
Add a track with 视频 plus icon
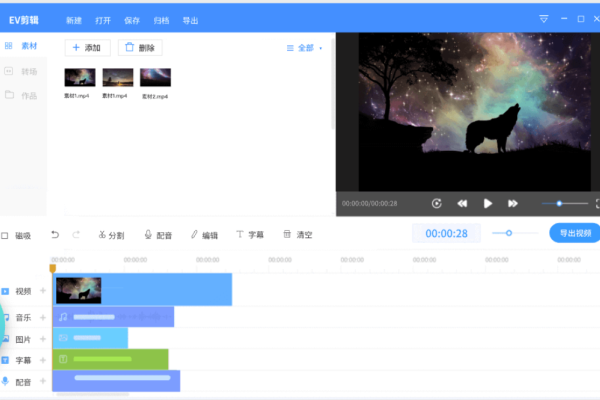pyautogui.click(x=43, y=291)
